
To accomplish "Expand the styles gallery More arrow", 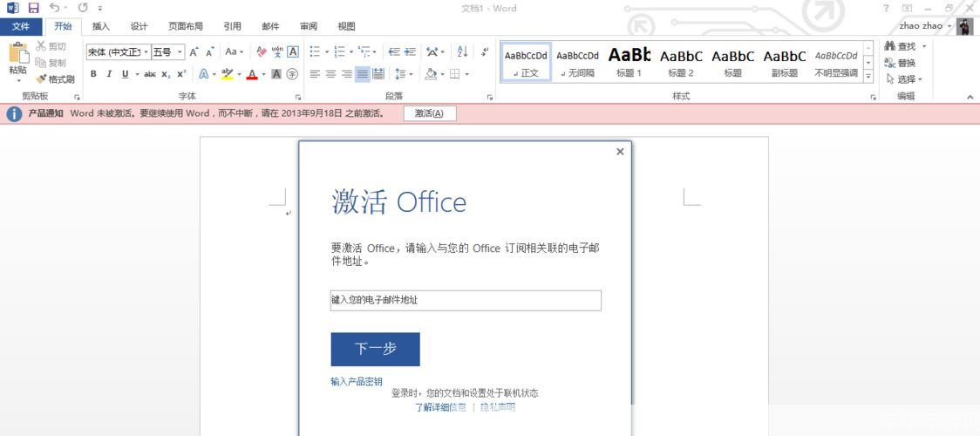I will (x=868, y=76).
